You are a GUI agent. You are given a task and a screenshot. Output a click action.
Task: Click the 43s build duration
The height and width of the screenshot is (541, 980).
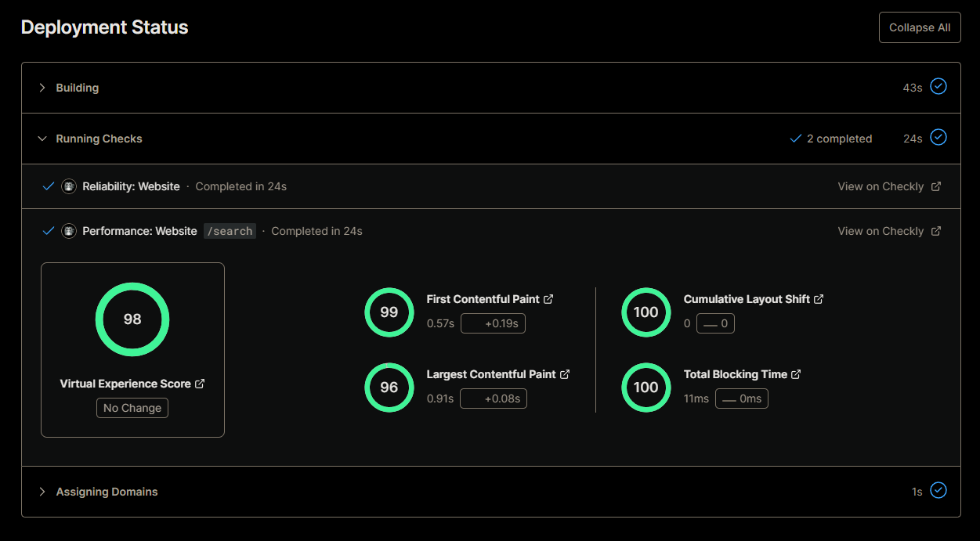click(913, 88)
